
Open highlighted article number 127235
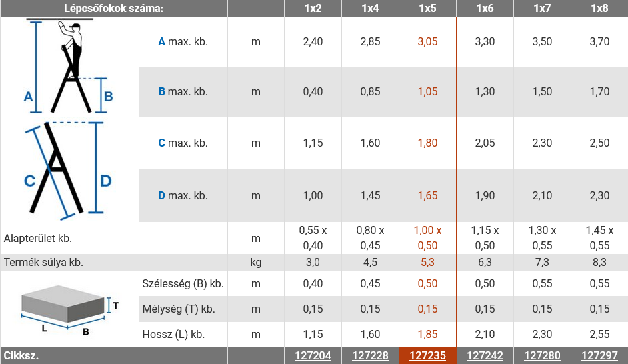coord(427,355)
